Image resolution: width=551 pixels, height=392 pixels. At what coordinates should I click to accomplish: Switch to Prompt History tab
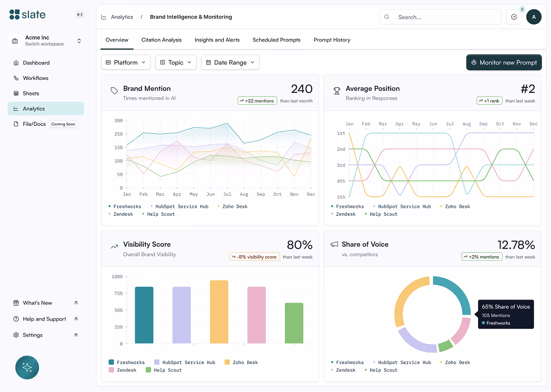click(x=332, y=40)
